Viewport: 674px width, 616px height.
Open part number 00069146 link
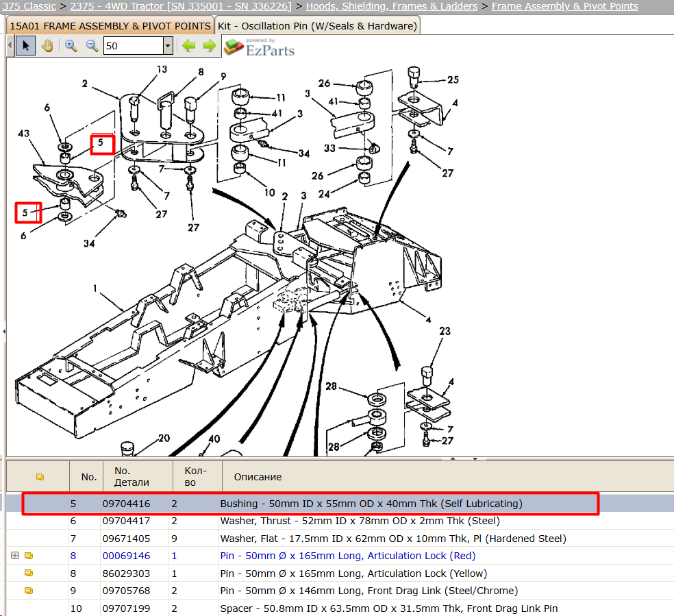(x=126, y=556)
